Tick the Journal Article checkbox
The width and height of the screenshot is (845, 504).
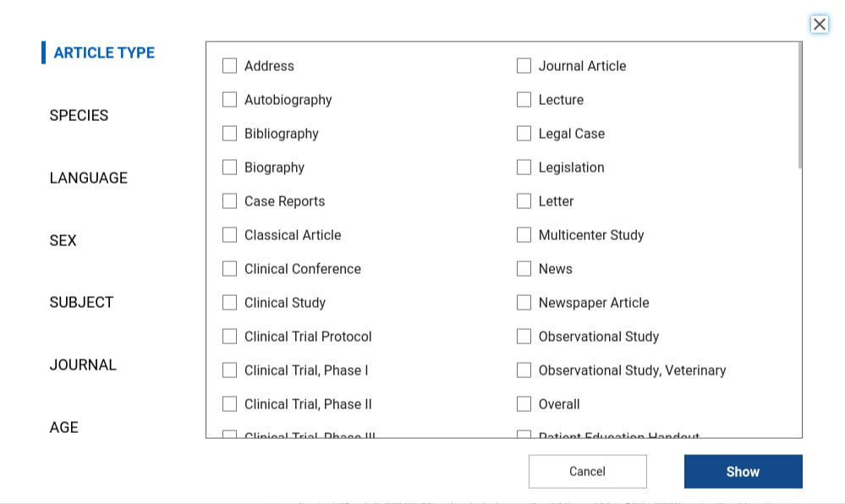pos(524,66)
